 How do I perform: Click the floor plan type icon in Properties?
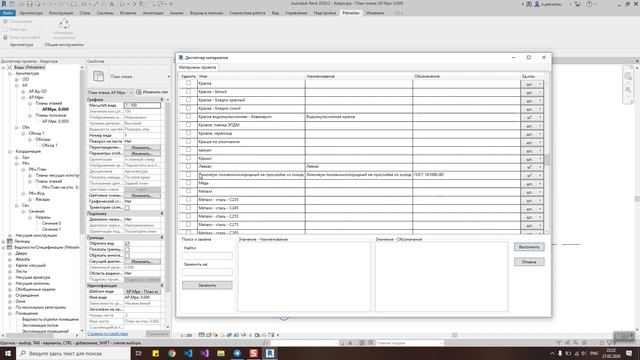coord(98,76)
